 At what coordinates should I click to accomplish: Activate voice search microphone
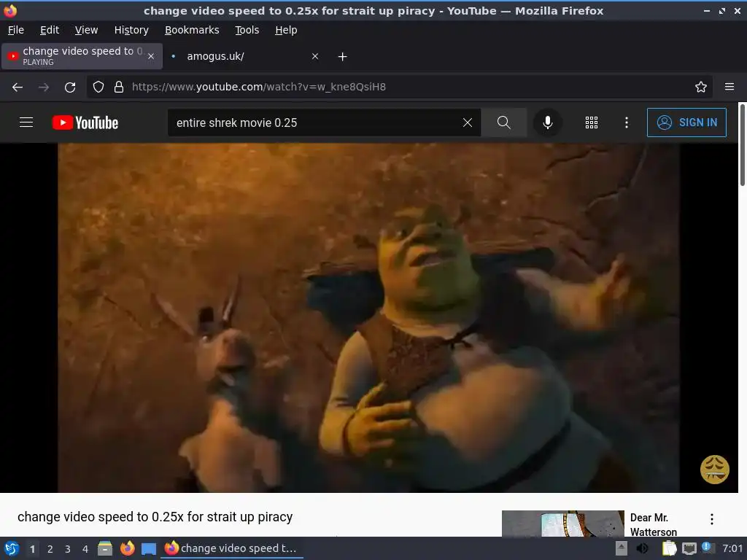pyautogui.click(x=548, y=122)
